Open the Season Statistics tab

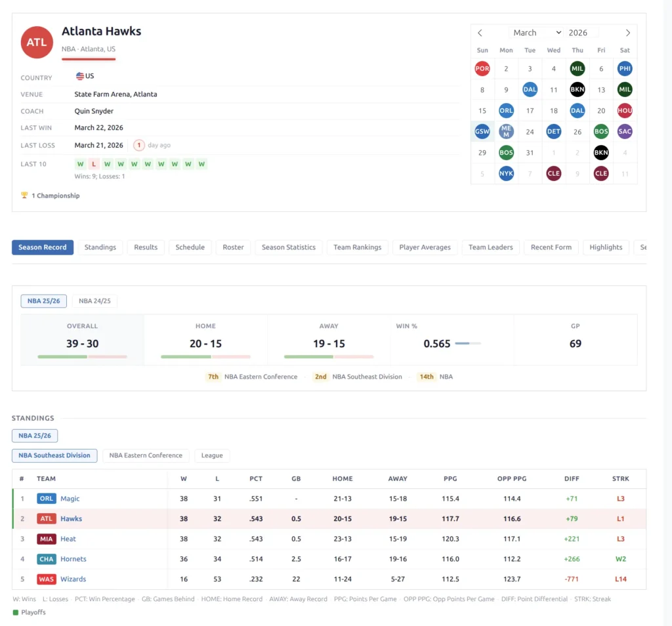(289, 247)
